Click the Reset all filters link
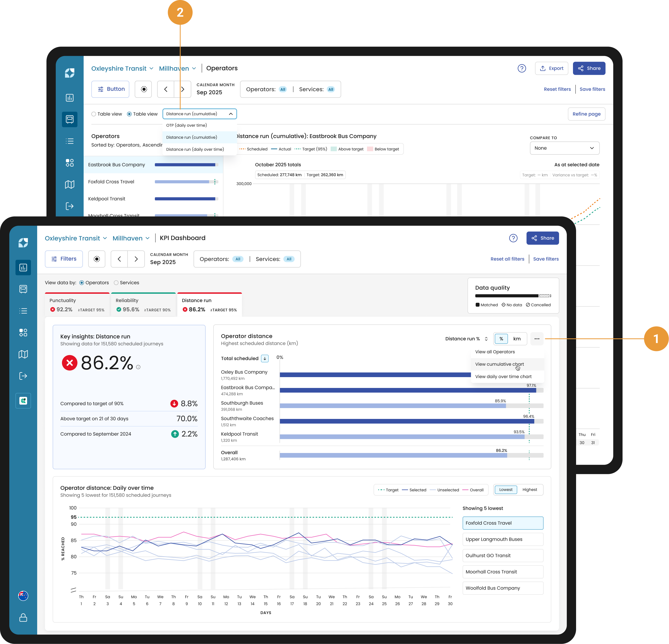This screenshot has height=644, width=669. [507, 259]
